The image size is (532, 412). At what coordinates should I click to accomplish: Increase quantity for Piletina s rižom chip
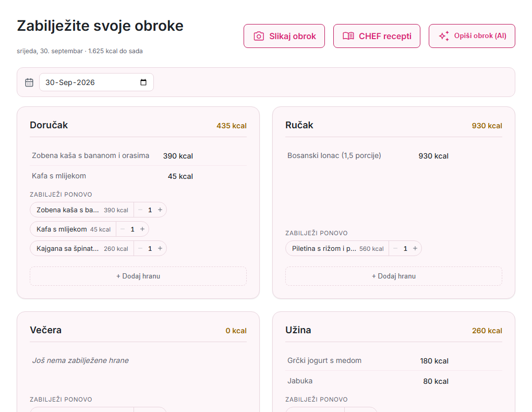[x=415, y=248]
